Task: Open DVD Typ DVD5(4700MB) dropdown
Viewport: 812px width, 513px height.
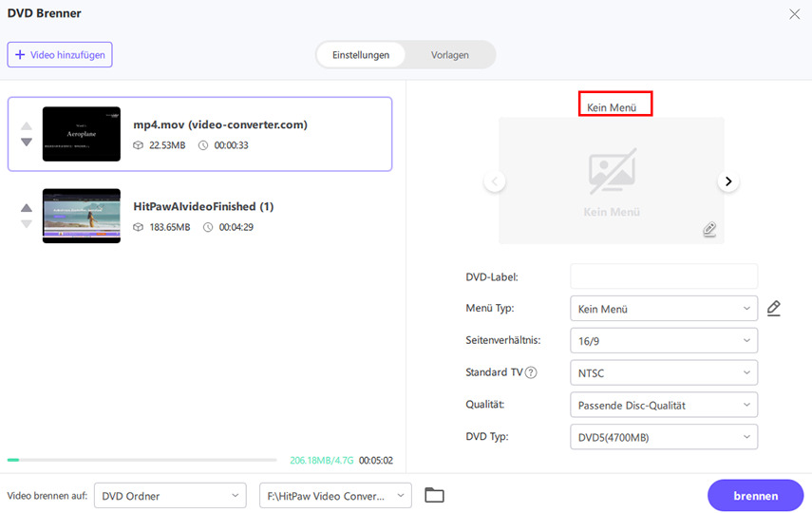Action: (664, 437)
